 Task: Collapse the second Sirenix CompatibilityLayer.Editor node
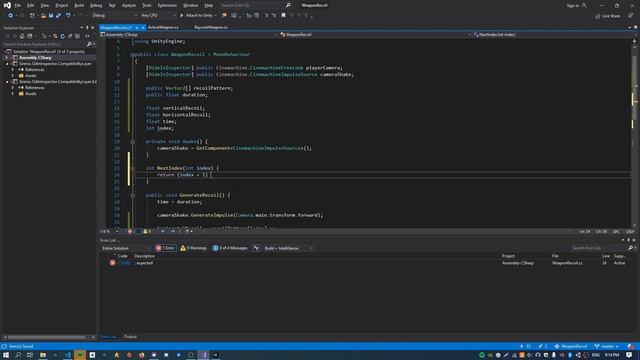[x=7, y=82]
